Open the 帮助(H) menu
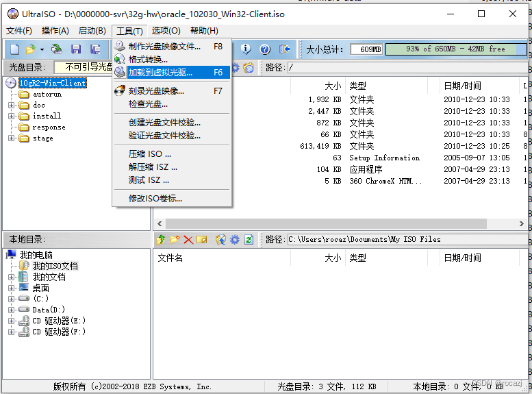This screenshot has height=394, width=532. pos(204,31)
